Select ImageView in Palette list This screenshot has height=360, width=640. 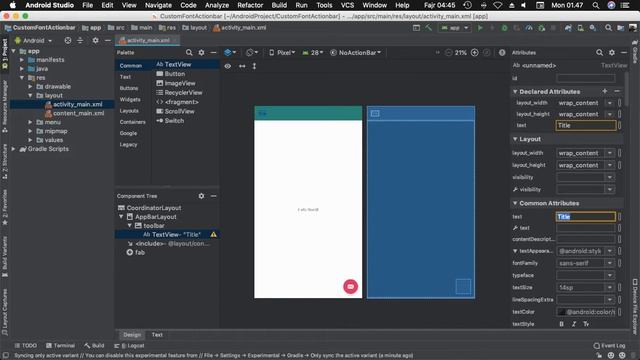pos(176,83)
